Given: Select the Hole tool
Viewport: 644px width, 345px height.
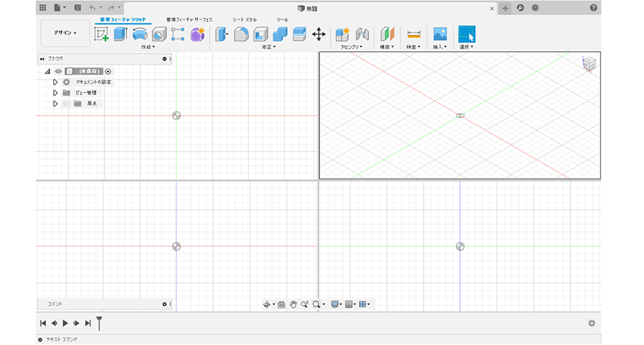Looking at the screenshot, I should [x=159, y=34].
